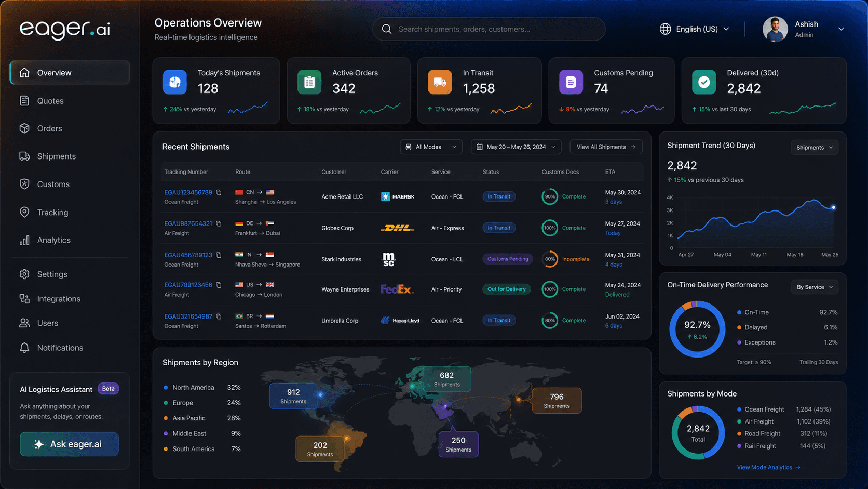Click the Delivered checkmark icon
Screen dimensions: 868x489
tap(704, 82)
